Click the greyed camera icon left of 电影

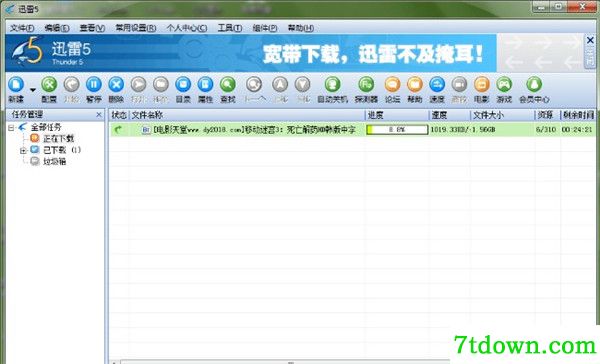(459, 85)
